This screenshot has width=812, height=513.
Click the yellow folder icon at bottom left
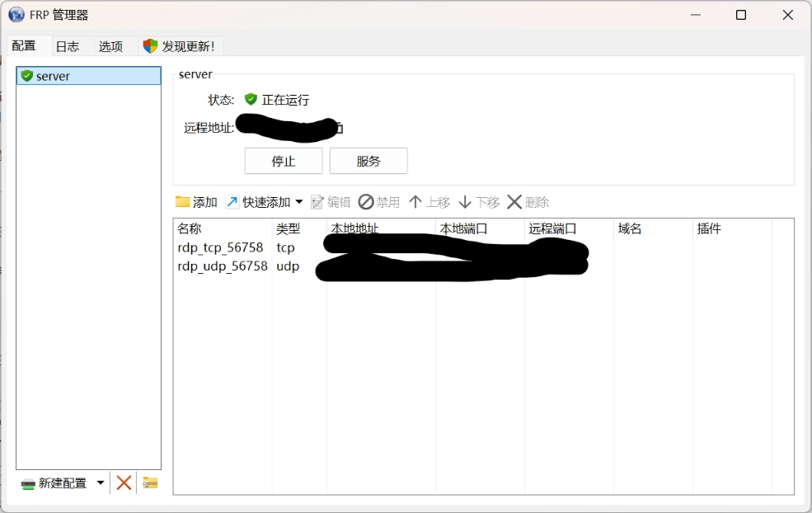pyautogui.click(x=150, y=482)
